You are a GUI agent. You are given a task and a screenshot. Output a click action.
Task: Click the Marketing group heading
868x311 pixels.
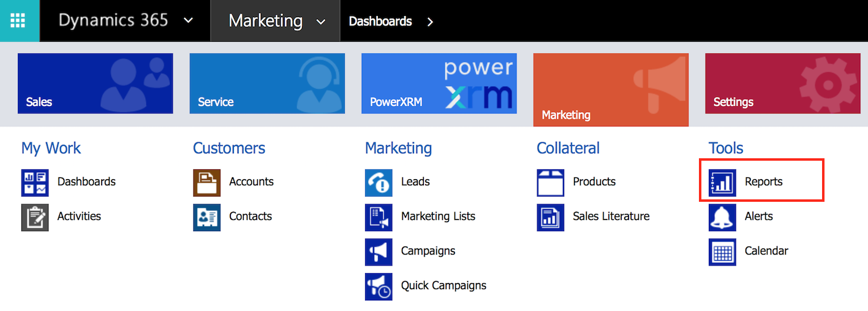pyautogui.click(x=398, y=148)
